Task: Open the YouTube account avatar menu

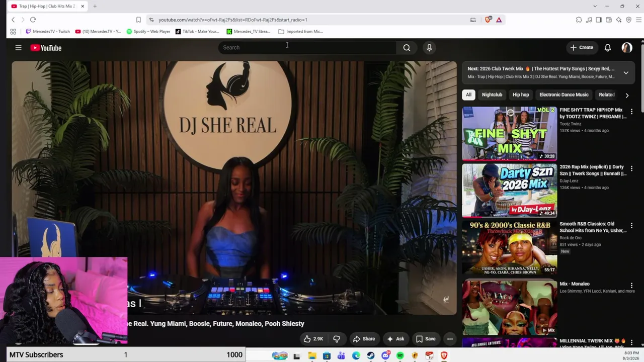Action: click(x=627, y=47)
